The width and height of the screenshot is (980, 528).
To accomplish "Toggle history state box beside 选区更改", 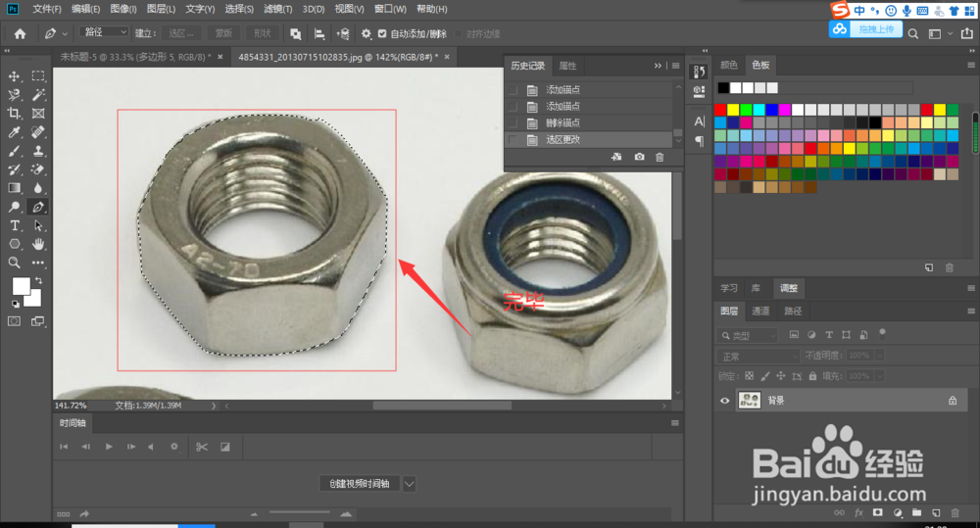I will (514, 140).
